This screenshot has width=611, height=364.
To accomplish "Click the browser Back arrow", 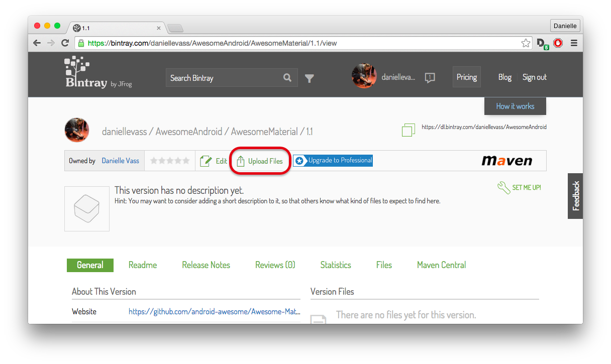I will (37, 43).
